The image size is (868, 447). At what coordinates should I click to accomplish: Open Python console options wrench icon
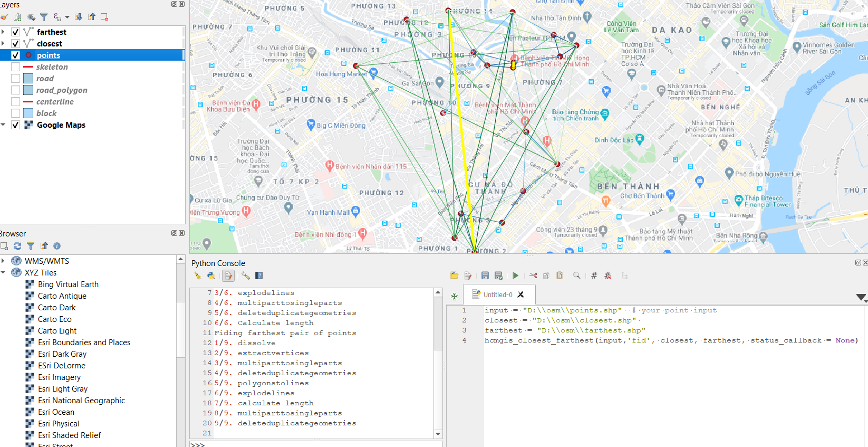pyautogui.click(x=245, y=275)
